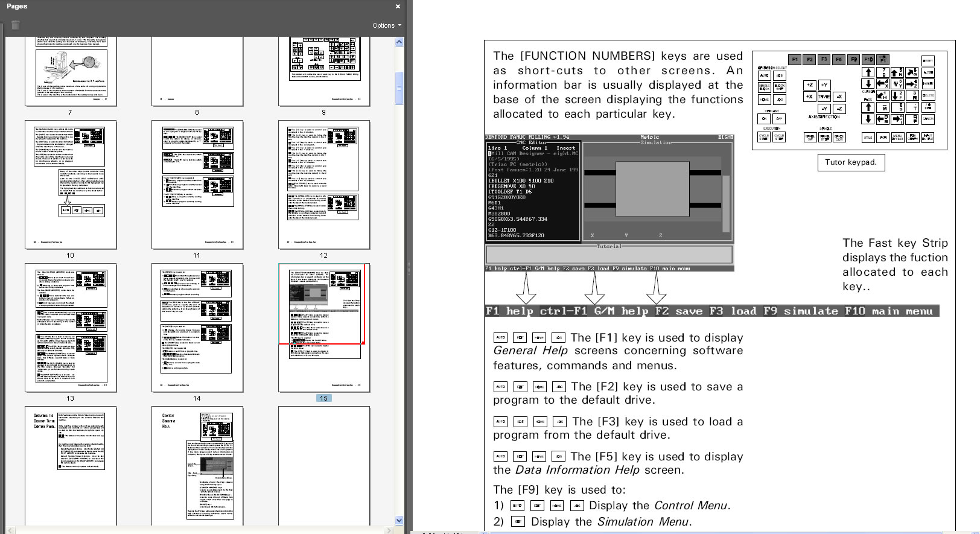Open the Options dropdown in Pages panel
The height and width of the screenshot is (534, 980).
point(386,25)
